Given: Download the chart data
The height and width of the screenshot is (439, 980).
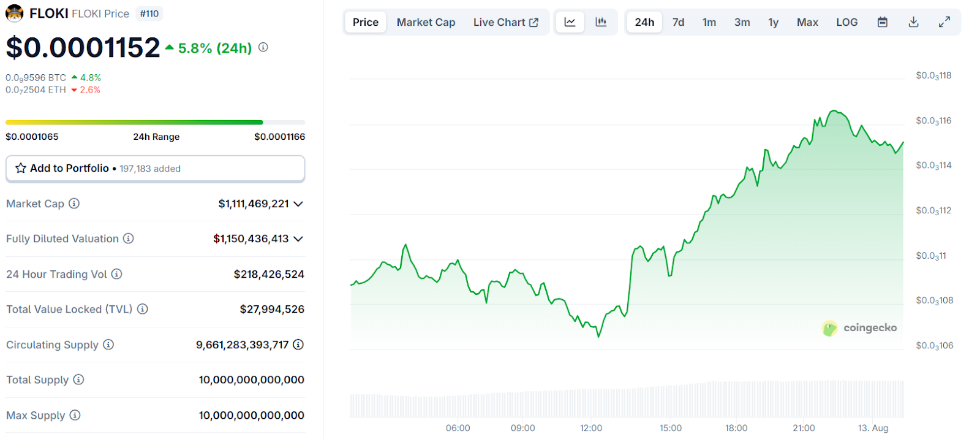Looking at the screenshot, I should pos(913,22).
